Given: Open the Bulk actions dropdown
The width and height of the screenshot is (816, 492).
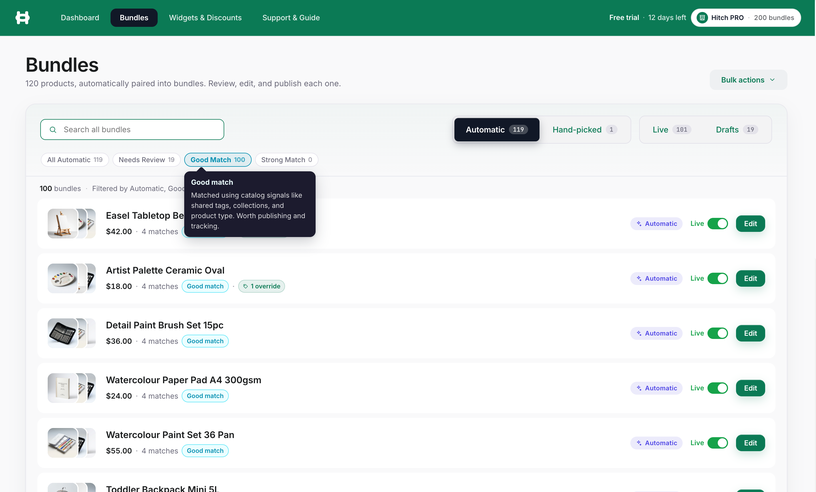Looking at the screenshot, I should [748, 80].
